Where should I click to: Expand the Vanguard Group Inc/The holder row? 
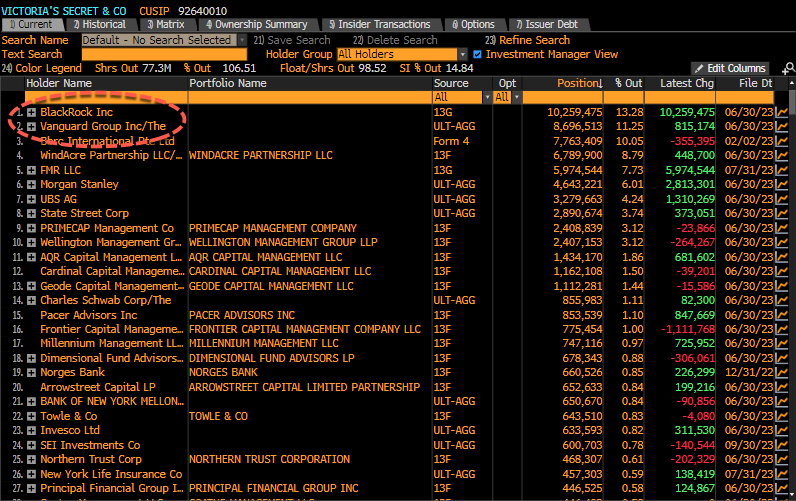point(31,126)
